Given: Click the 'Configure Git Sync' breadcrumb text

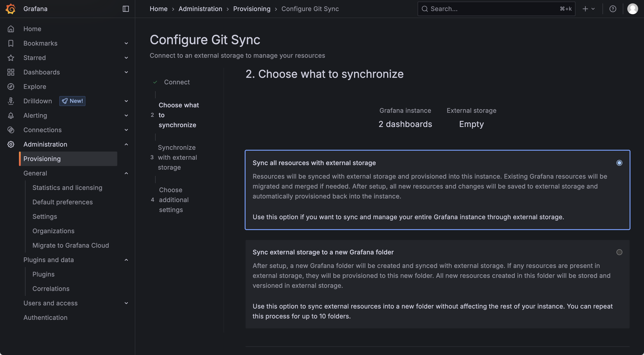Looking at the screenshot, I should coord(310,9).
